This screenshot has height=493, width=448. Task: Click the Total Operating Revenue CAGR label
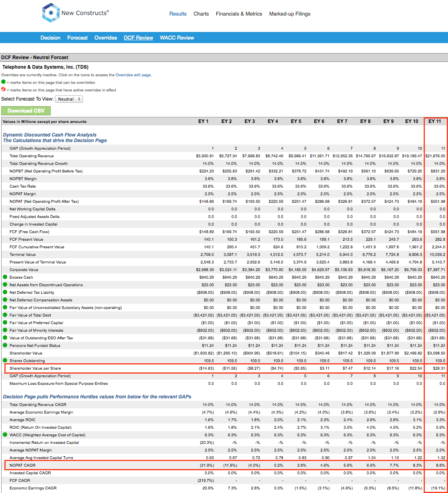38,404
